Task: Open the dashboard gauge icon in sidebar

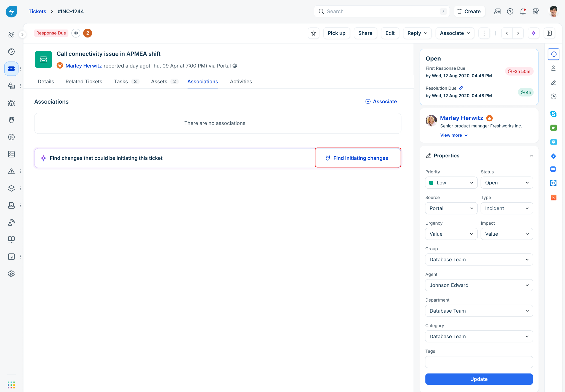Action: (x=11, y=52)
